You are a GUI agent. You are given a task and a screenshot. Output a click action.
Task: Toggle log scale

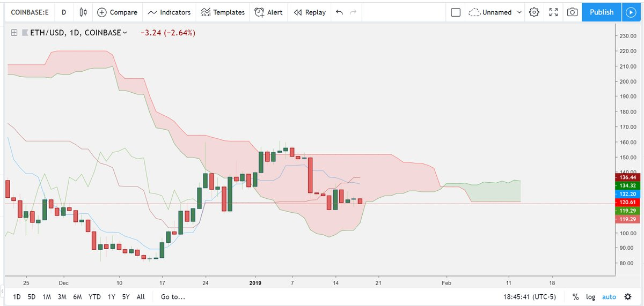pos(590,296)
